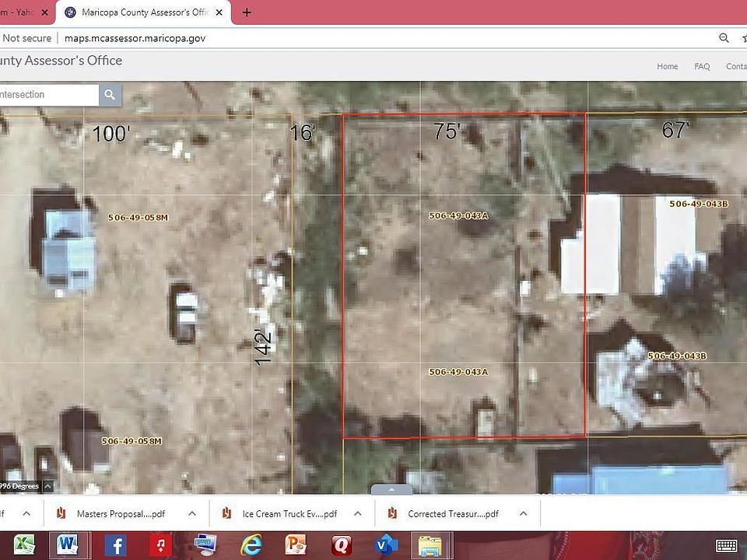
Task: Open File Explorer from the taskbar
Action: click(x=430, y=544)
